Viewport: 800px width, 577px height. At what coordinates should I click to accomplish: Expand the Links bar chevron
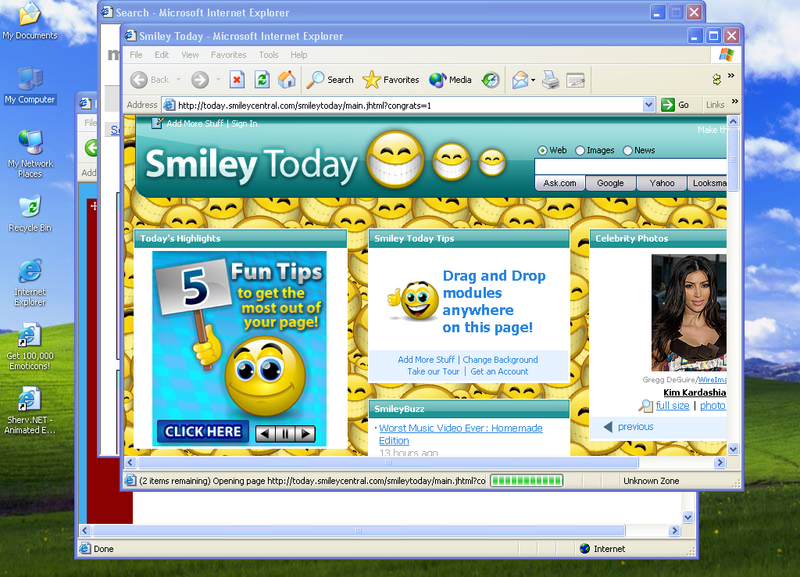pyautogui.click(x=735, y=101)
